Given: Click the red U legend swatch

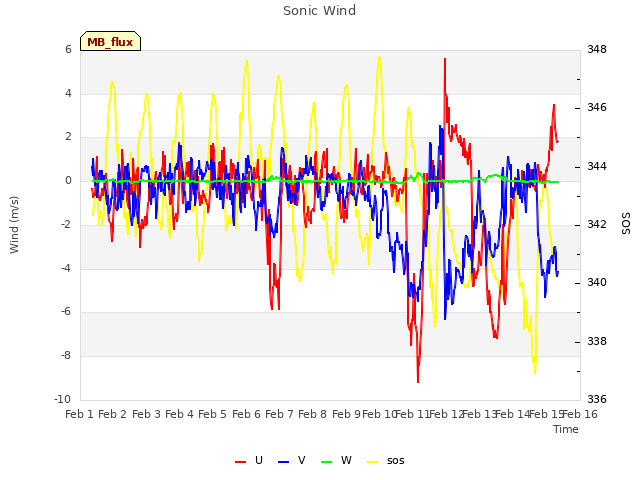Looking at the screenshot, I should pos(240,462).
